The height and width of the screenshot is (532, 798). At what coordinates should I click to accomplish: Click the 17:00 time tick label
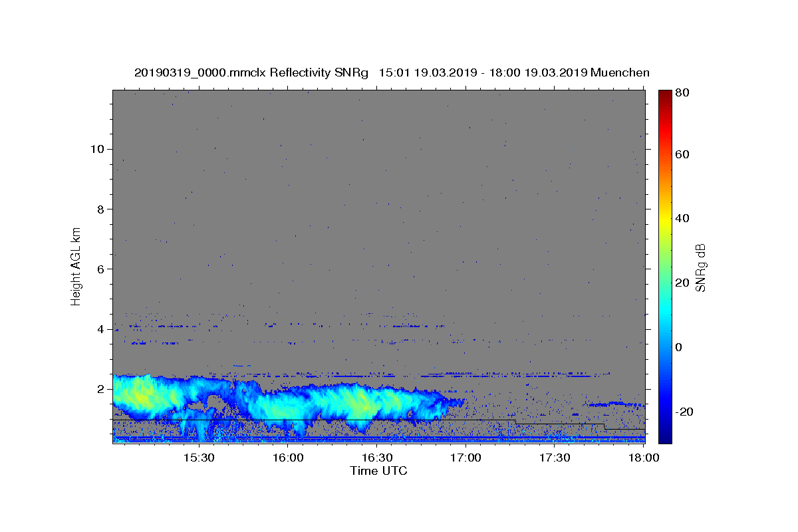[465, 458]
